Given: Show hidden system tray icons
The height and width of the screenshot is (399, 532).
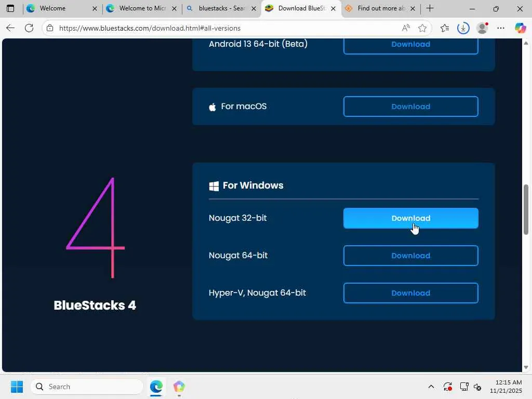Looking at the screenshot, I should 431,387.
